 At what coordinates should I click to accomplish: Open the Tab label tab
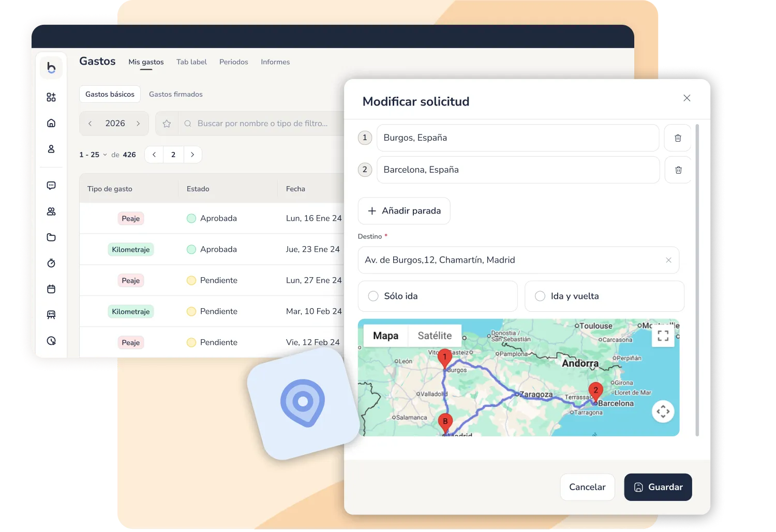[191, 62]
